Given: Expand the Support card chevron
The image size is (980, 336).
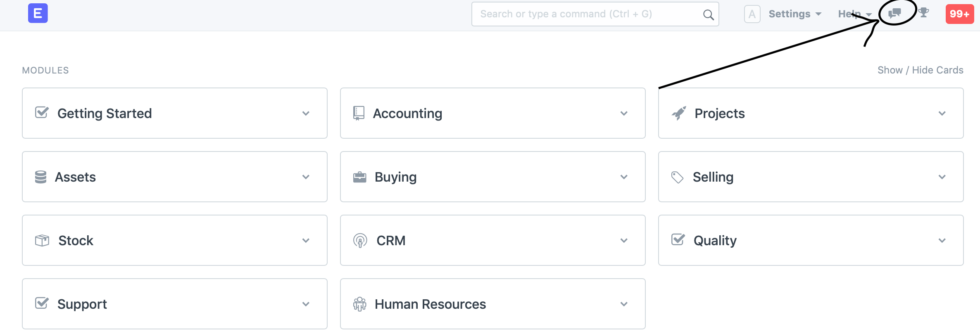Looking at the screenshot, I should pyautogui.click(x=306, y=304).
